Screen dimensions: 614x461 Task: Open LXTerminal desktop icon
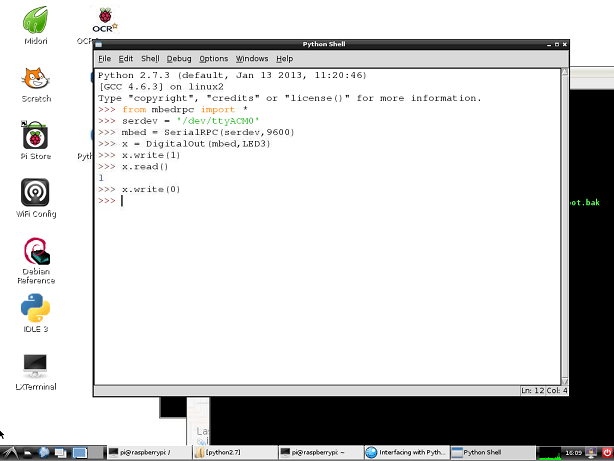(36, 370)
